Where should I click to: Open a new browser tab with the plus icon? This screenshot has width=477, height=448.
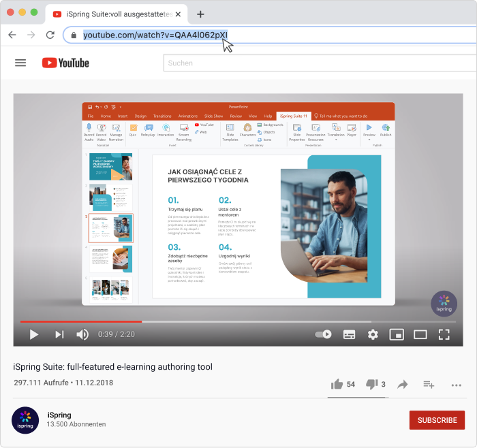(200, 14)
